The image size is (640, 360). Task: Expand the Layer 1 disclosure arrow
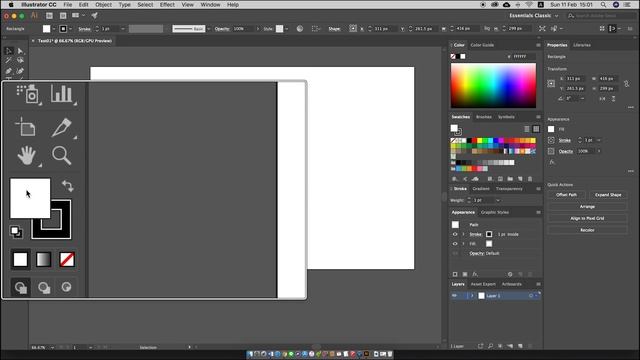(x=472, y=296)
